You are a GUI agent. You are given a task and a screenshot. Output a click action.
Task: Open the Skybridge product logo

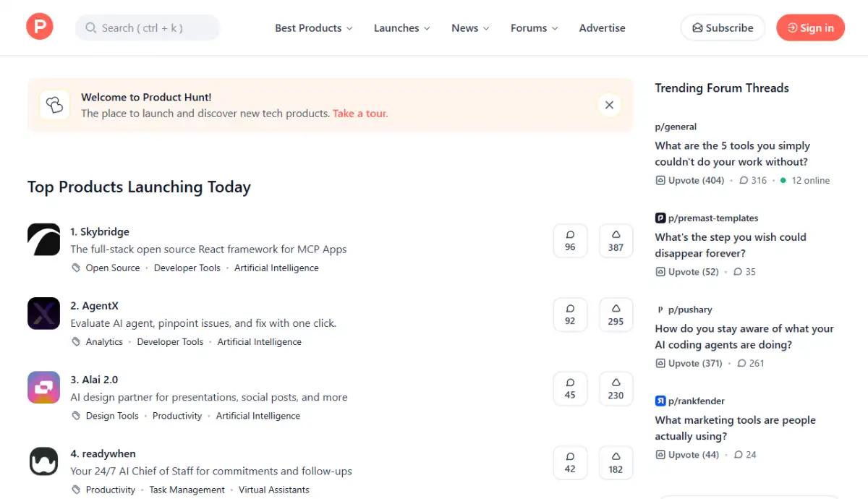pyautogui.click(x=43, y=239)
